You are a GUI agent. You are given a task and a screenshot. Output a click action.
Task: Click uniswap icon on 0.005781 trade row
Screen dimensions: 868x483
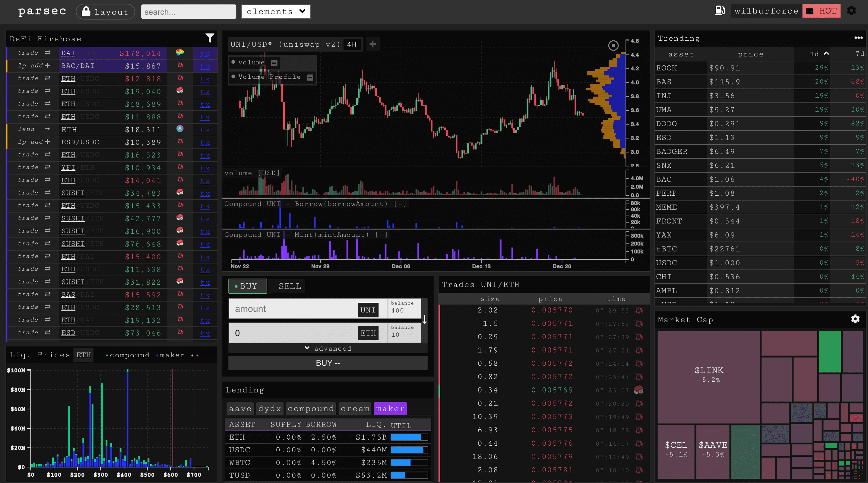(639, 470)
